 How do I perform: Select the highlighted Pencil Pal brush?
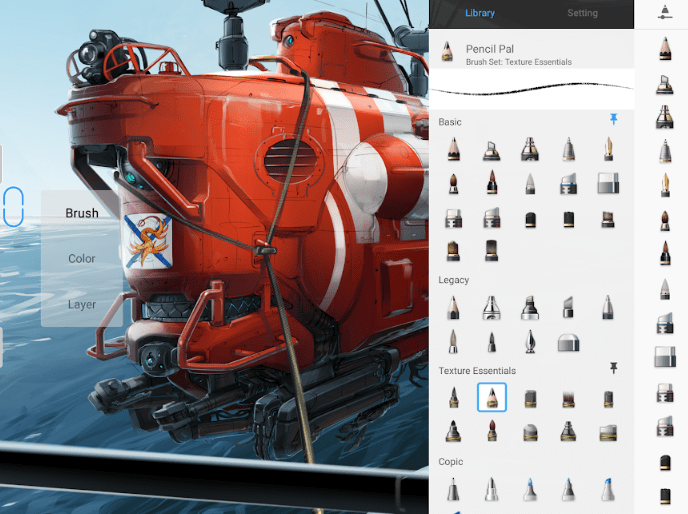(492, 397)
